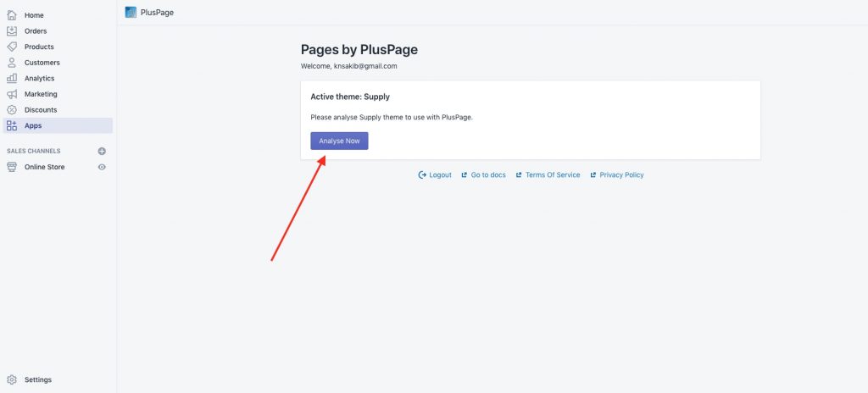Click the Home house icon in sidebar

coord(12,15)
